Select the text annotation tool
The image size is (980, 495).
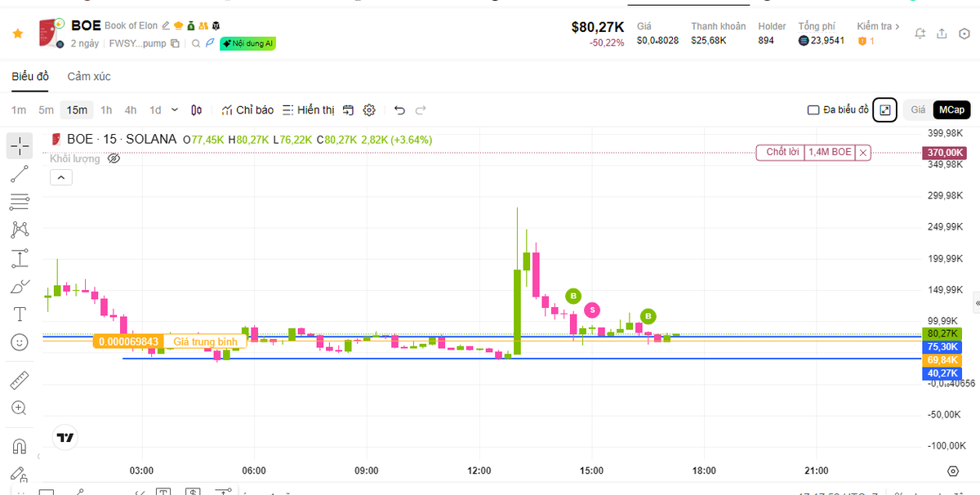tap(20, 314)
